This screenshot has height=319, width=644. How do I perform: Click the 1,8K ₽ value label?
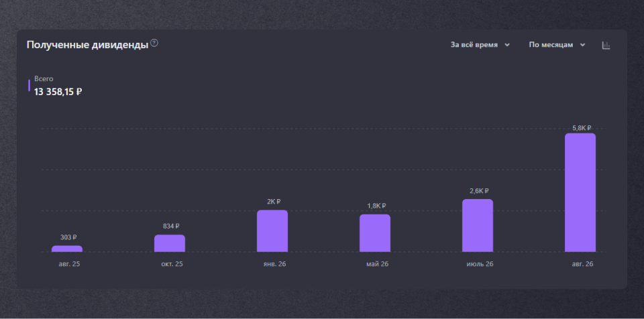[x=376, y=206]
